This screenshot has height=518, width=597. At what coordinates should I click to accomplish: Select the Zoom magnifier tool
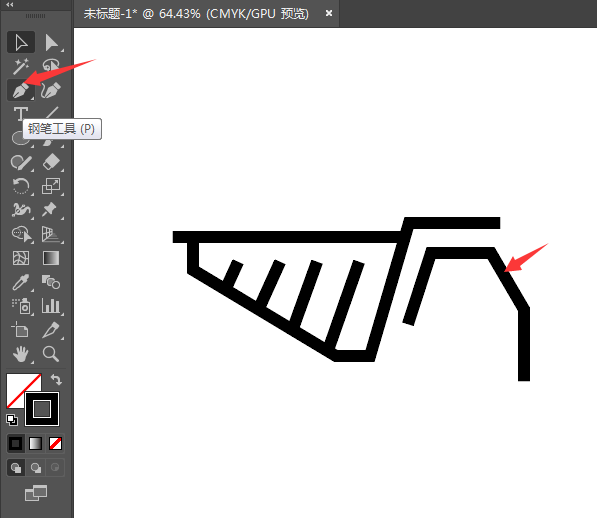click(x=51, y=354)
